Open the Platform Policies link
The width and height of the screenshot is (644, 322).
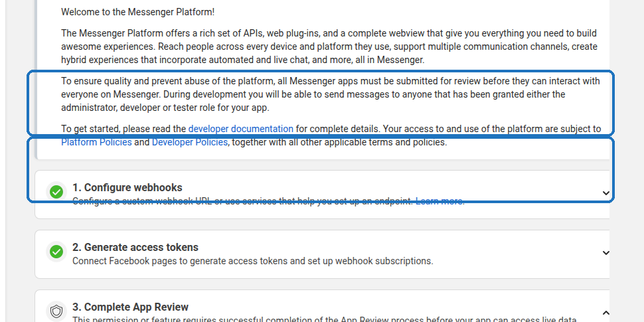pos(96,143)
